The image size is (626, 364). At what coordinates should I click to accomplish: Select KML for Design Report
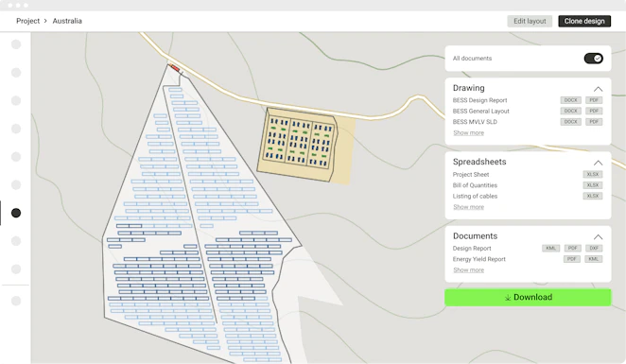coord(550,249)
